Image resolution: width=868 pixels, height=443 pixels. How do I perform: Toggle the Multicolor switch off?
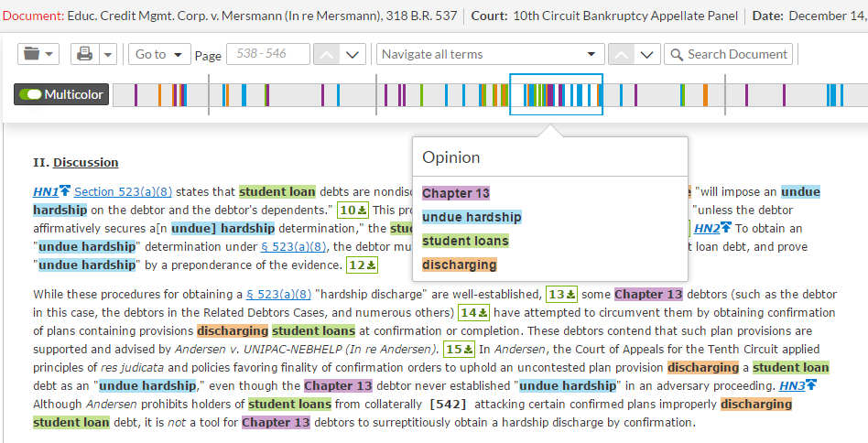coord(61,94)
